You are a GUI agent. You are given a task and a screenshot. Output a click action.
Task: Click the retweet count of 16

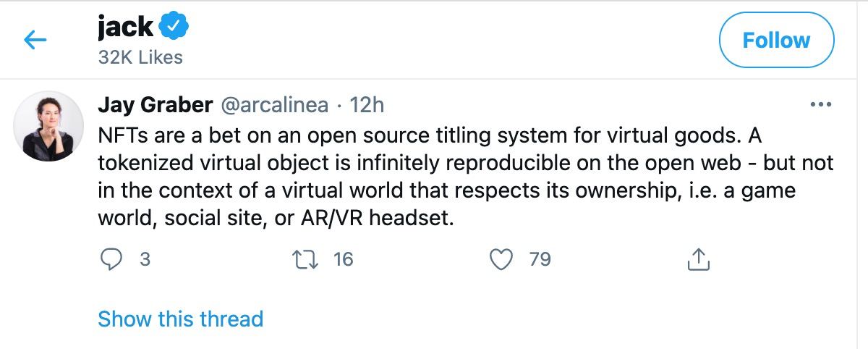coord(343,258)
